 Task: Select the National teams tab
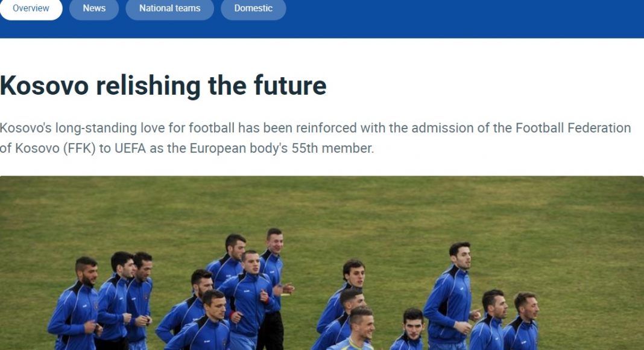pyautogui.click(x=169, y=8)
